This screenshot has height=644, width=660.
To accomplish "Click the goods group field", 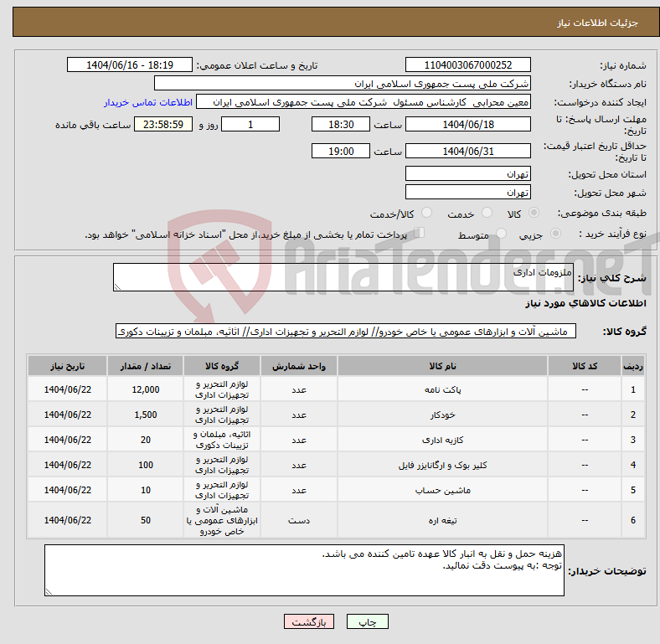I will pos(346,332).
